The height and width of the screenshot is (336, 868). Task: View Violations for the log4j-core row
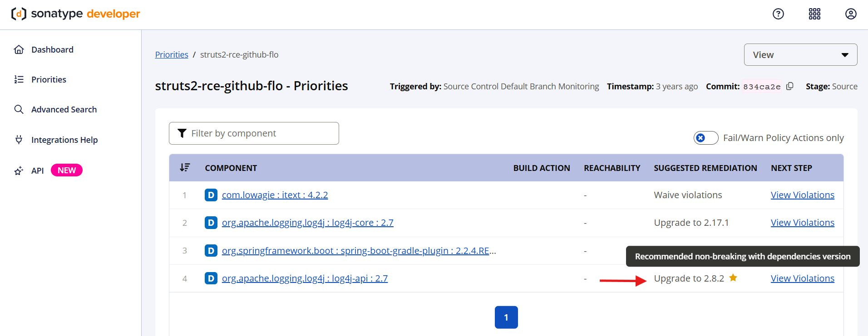[803, 223]
